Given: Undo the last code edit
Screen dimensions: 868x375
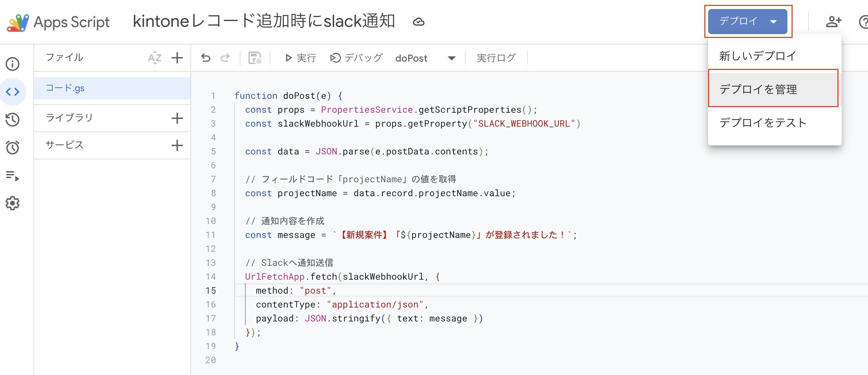Looking at the screenshot, I should coord(206,58).
